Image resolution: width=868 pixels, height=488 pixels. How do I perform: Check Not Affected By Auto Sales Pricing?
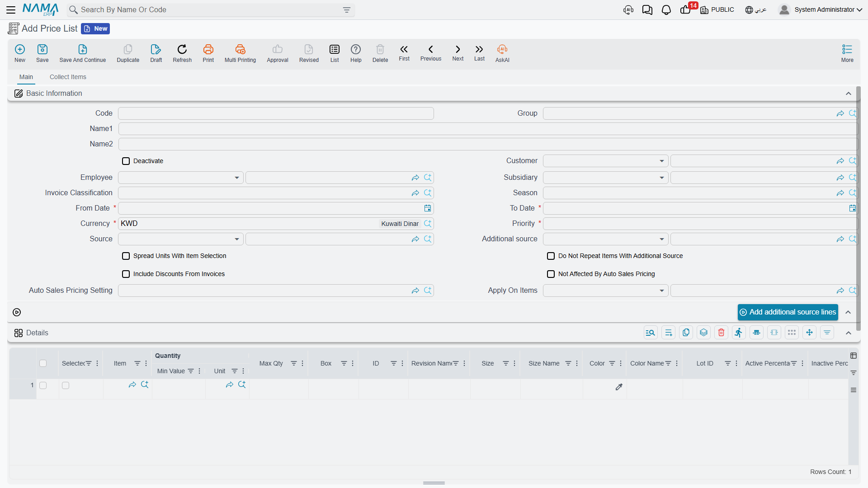(x=551, y=274)
